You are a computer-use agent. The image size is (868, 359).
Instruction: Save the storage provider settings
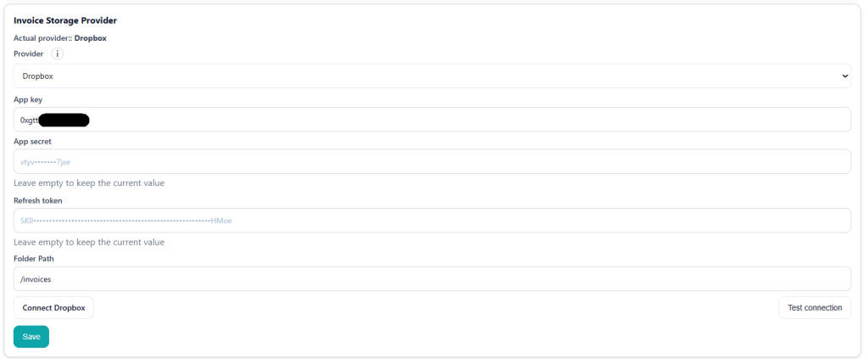point(31,337)
